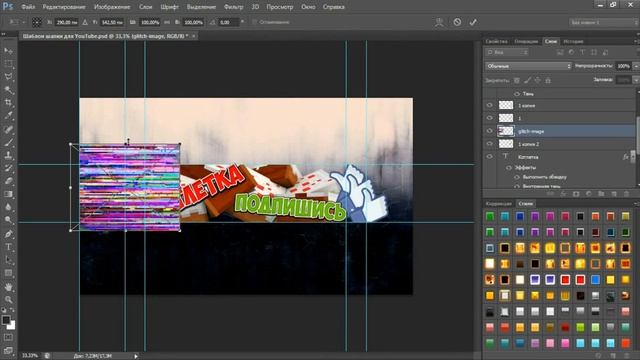Image resolution: width=640 pixels, height=360 pixels.
Task: Hide the glitch-image layer
Action: click(x=489, y=131)
